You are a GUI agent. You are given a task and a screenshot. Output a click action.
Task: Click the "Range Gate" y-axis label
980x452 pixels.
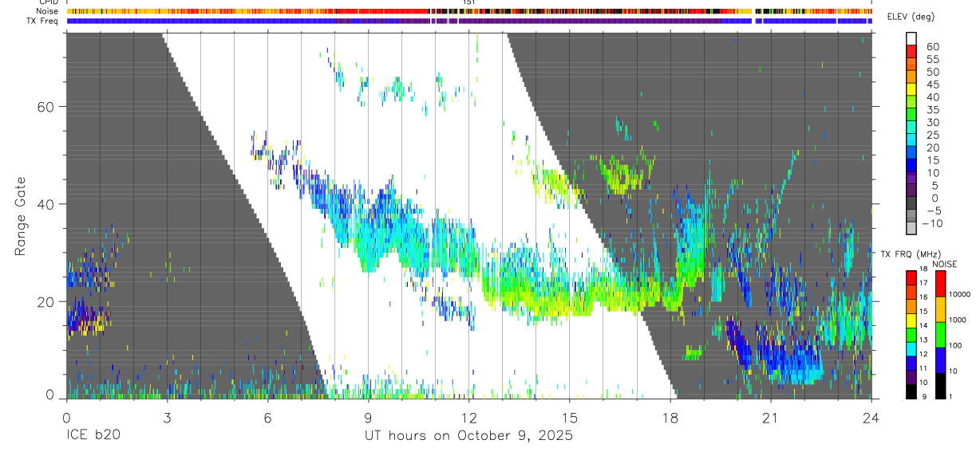20,216
